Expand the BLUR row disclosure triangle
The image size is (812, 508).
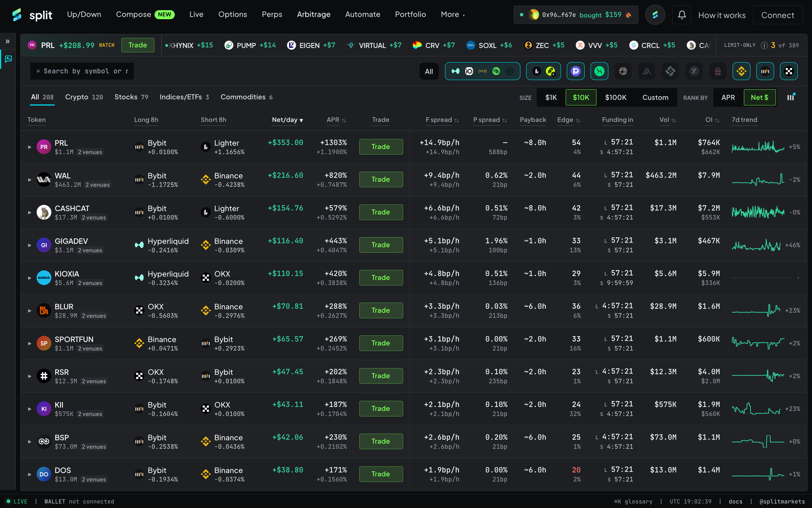30,311
